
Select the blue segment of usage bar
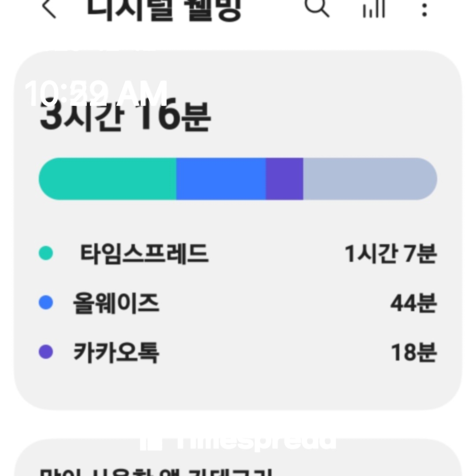pyautogui.click(x=221, y=179)
